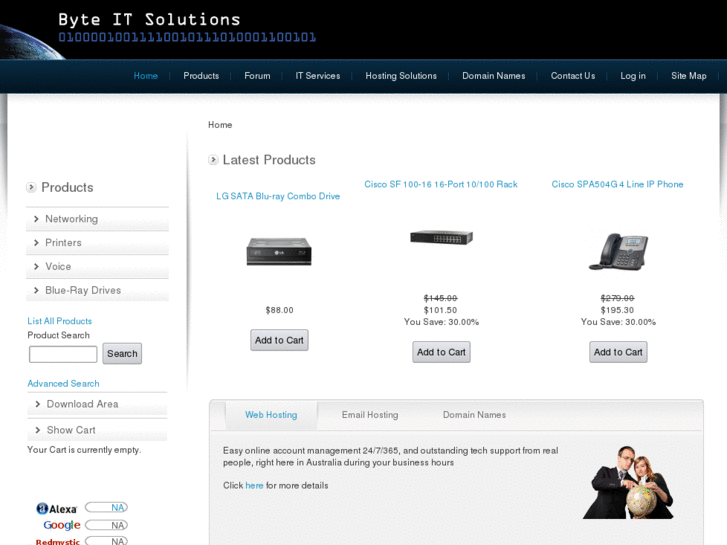
Task: Open the Advanced Search link
Action: pyautogui.click(x=63, y=384)
